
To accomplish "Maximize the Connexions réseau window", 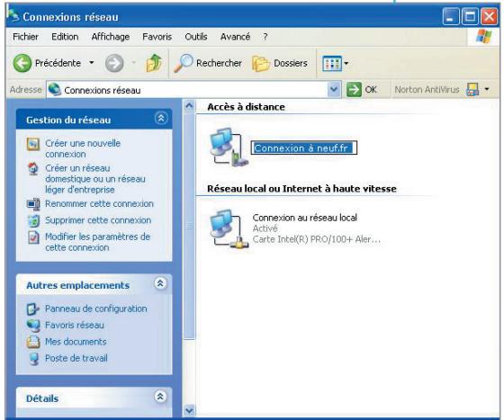I will (x=470, y=16).
